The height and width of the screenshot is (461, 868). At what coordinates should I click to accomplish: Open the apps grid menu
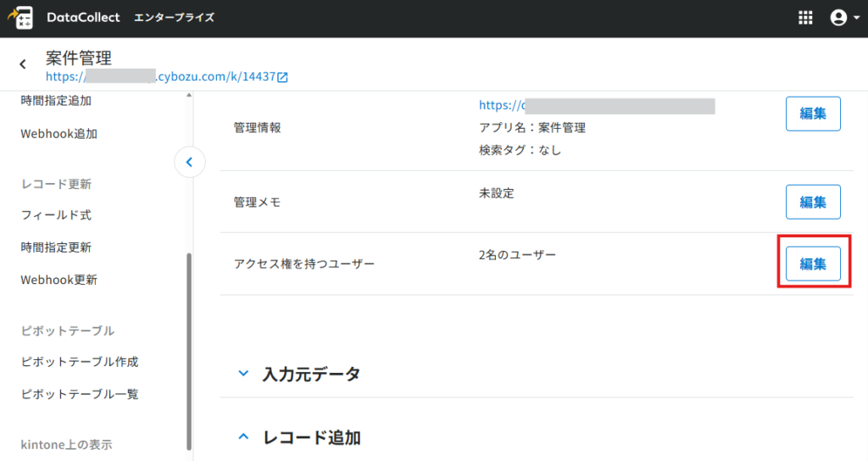click(x=805, y=18)
